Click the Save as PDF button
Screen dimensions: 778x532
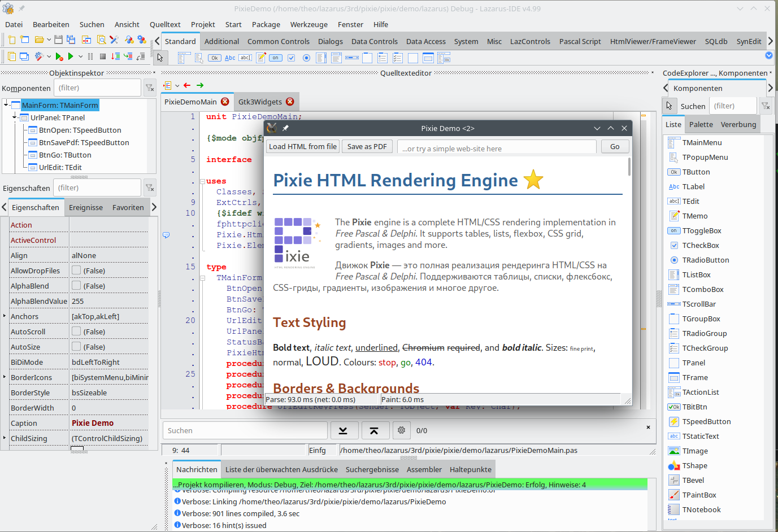(367, 146)
